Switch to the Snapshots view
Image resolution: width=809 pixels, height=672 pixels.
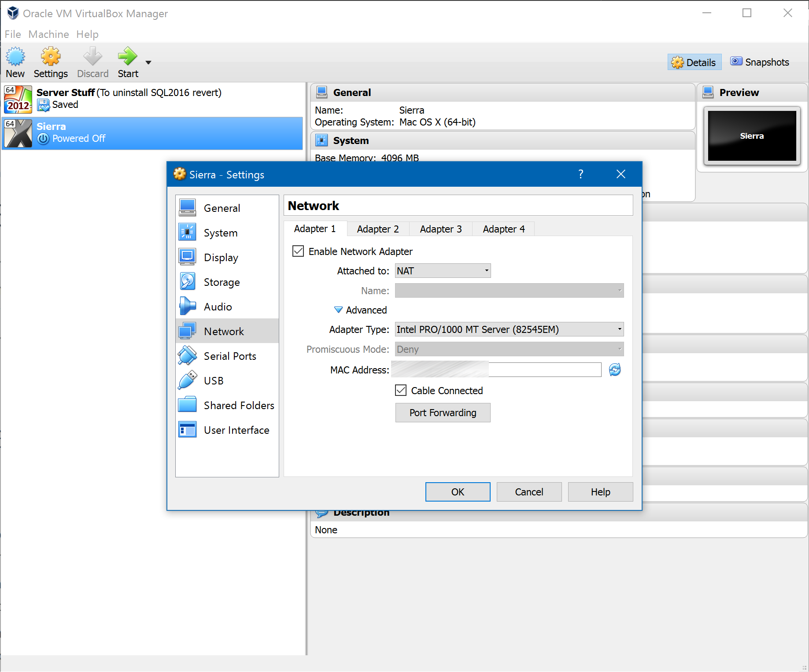pyautogui.click(x=760, y=62)
